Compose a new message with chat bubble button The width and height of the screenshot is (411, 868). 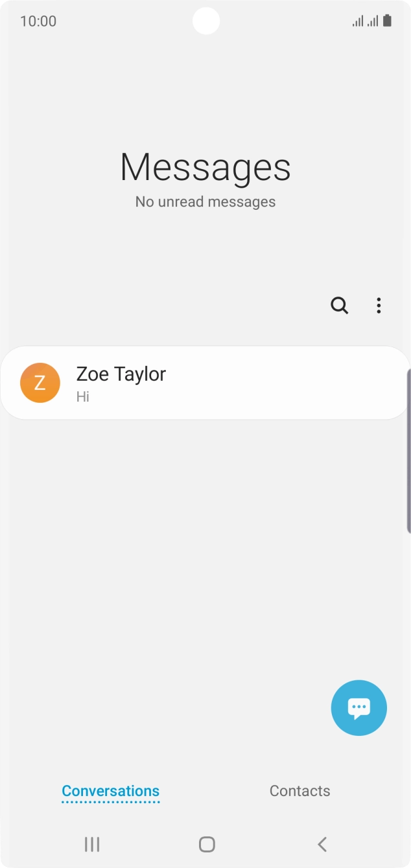(x=358, y=707)
